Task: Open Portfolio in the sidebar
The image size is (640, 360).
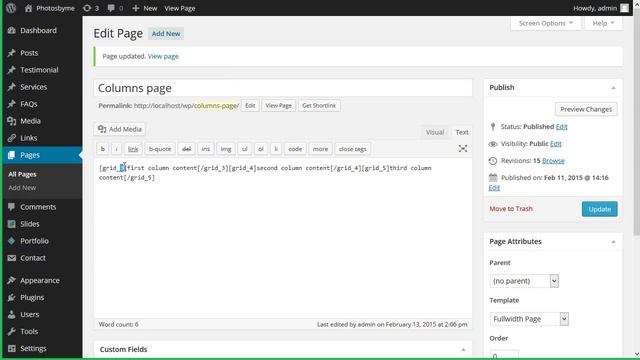Action: (34, 241)
